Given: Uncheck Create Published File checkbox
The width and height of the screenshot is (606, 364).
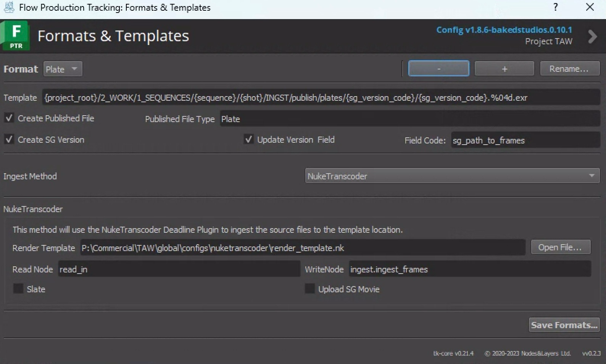Looking at the screenshot, I should (9, 118).
